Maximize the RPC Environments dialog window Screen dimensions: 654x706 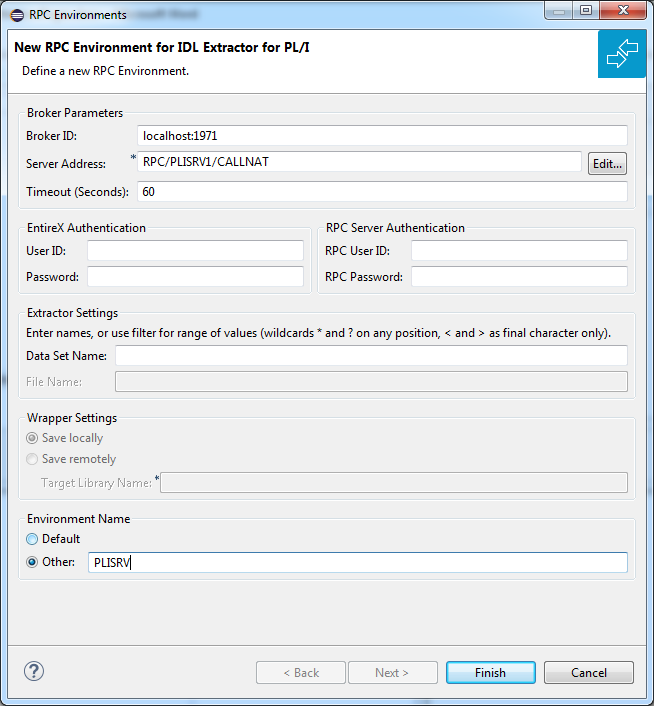(x=586, y=10)
